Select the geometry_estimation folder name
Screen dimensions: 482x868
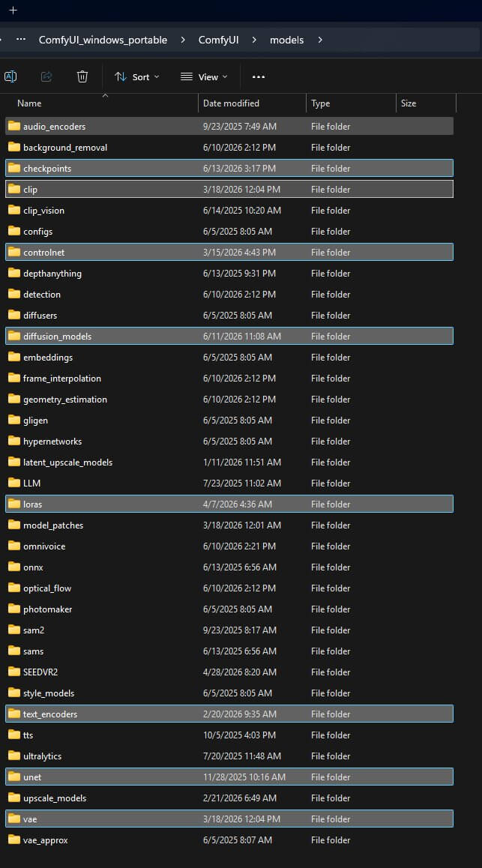coord(65,400)
